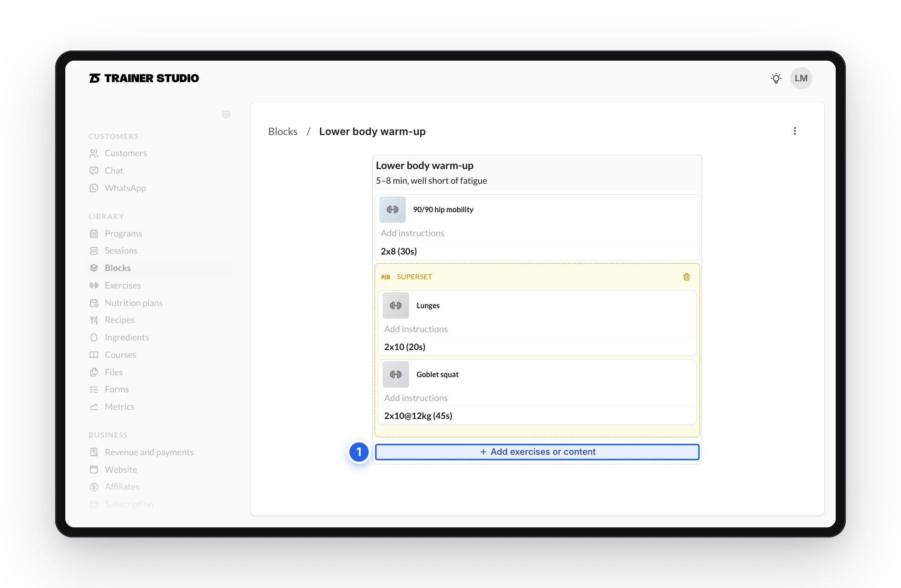The height and width of the screenshot is (588, 901).
Task: Click Add exercises or content button
Action: pos(537,452)
